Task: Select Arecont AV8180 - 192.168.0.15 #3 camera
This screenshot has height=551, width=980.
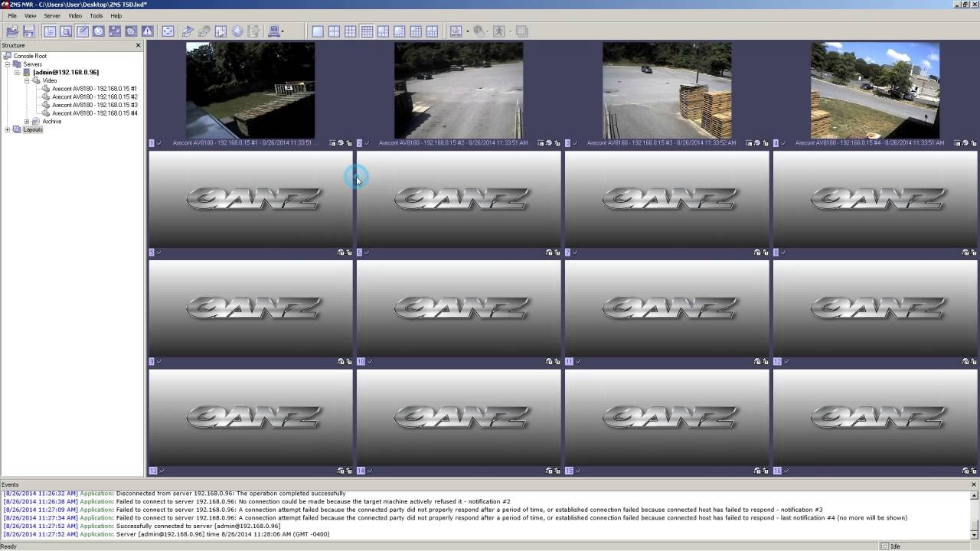Action: (x=94, y=105)
